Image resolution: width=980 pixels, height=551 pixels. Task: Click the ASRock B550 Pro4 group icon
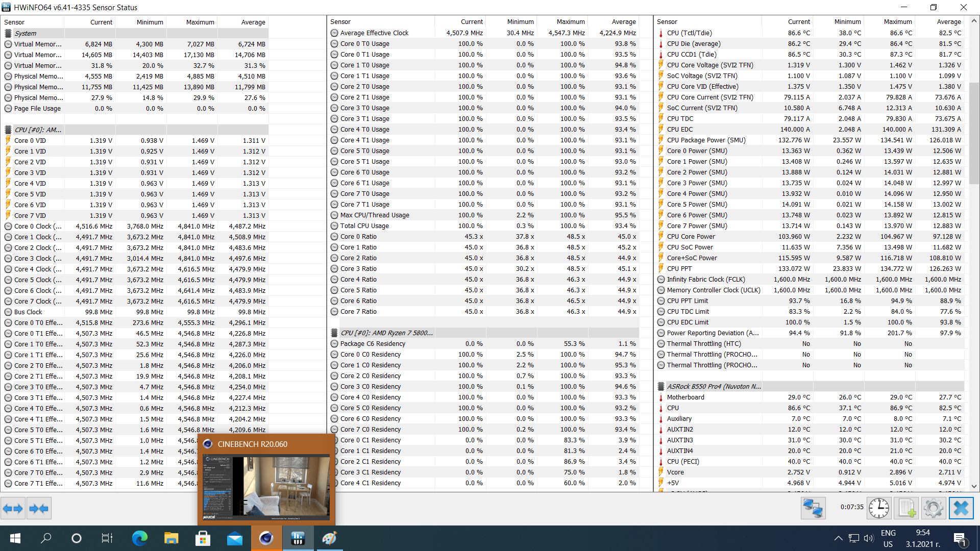pos(661,386)
